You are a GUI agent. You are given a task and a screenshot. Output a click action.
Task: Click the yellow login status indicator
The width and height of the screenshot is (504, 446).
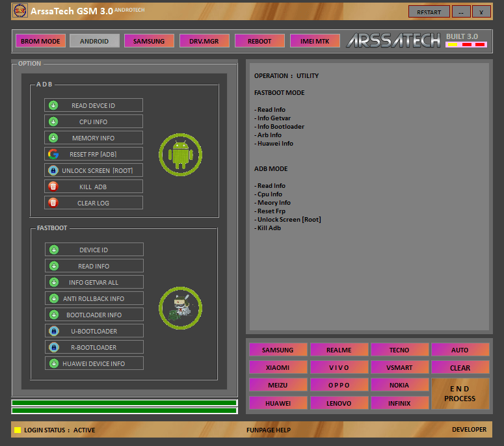18,430
